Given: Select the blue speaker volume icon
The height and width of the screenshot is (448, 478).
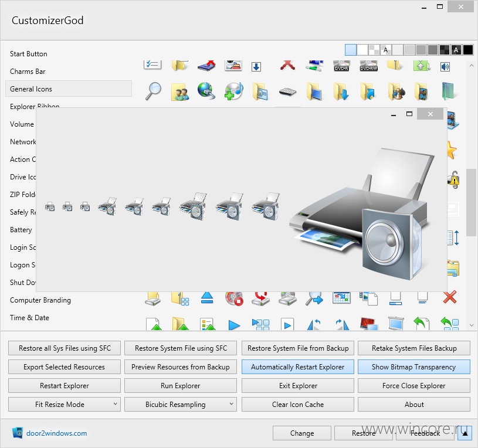Looking at the screenshot, I should click(445, 66).
